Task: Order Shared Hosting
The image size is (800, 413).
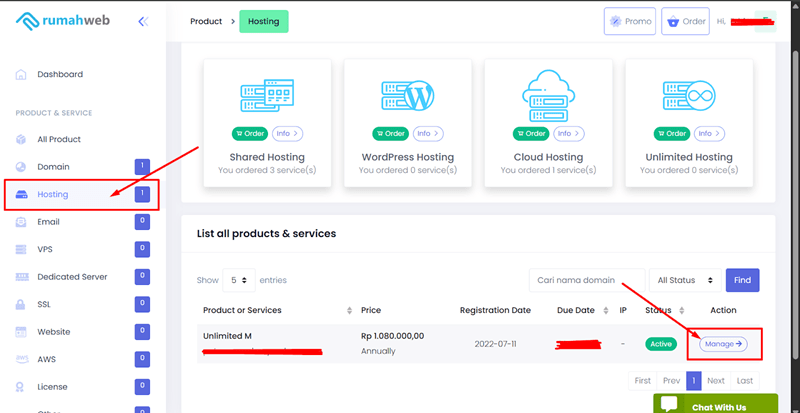Action: pos(250,134)
